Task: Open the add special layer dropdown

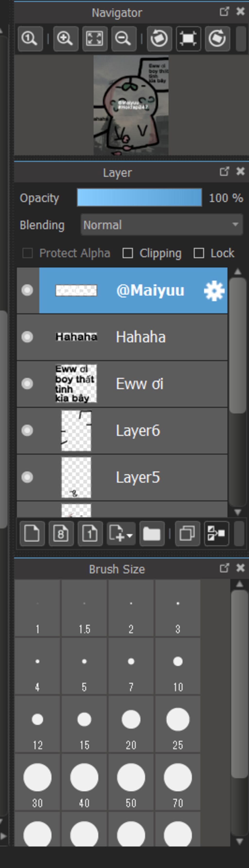Action: [x=121, y=533]
